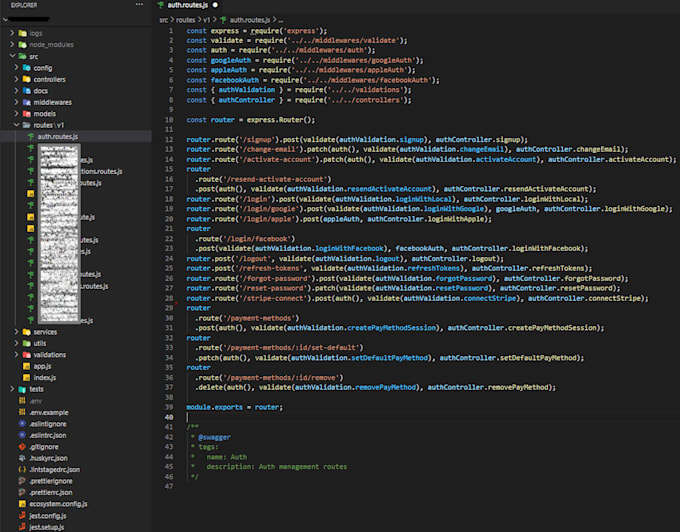The width and height of the screenshot is (680, 532).
Task: Open .huskyrc.json file
Action: pos(48,458)
